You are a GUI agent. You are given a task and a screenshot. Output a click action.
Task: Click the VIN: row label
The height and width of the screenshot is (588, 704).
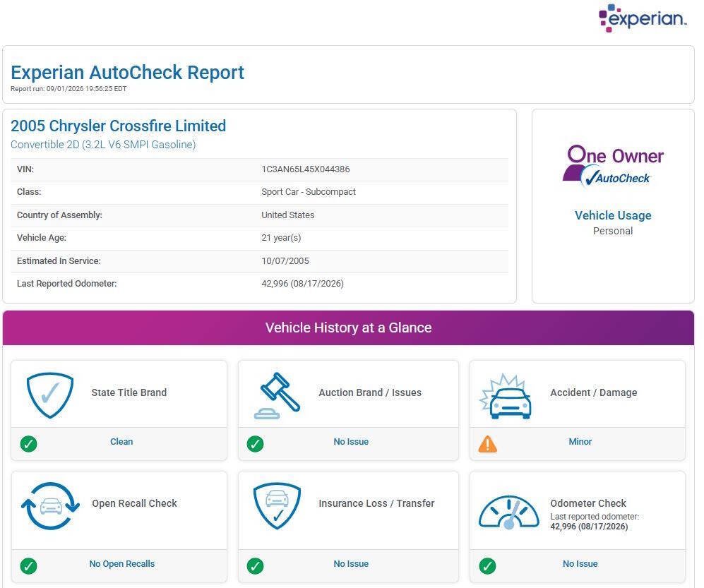25,169
